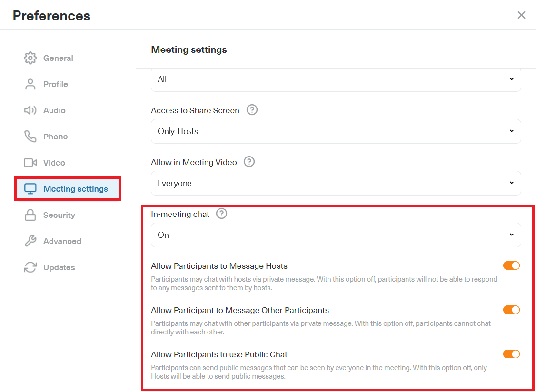Click the Audio speaker icon
The image size is (536, 392).
pos(30,110)
